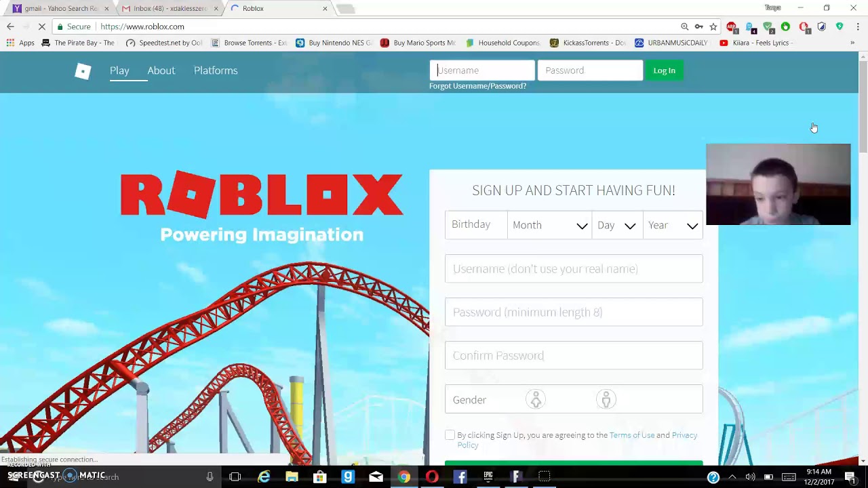This screenshot has width=868, height=488.
Task: Open the Household Coupons bookmark
Action: [x=503, y=43]
